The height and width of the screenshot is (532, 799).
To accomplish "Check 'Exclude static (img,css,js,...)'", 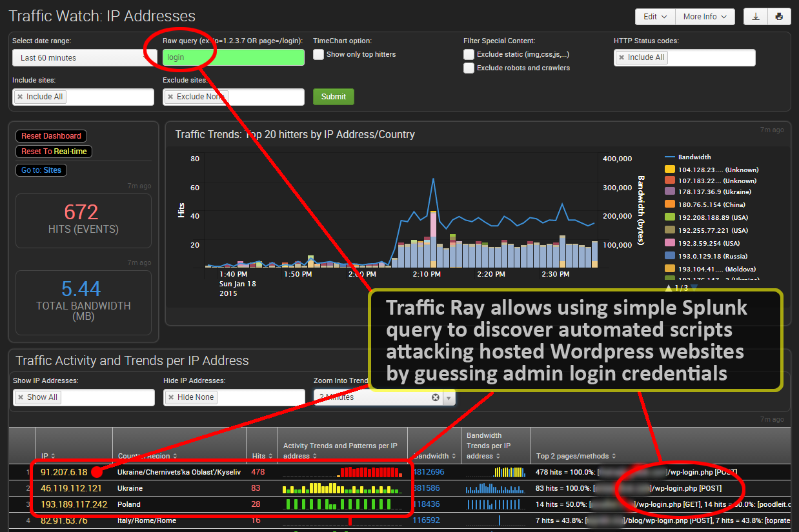I will 469,55.
